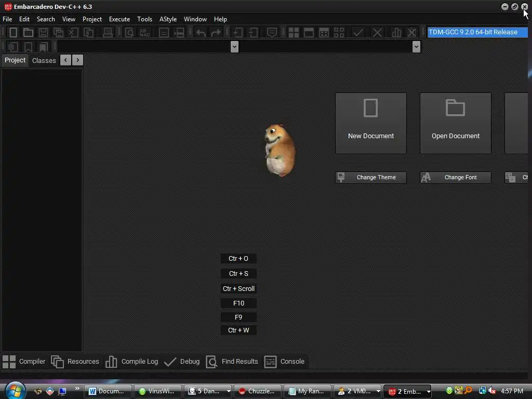Open the Edit menu
532x399 pixels.
pyautogui.click(x=24, y=19)
